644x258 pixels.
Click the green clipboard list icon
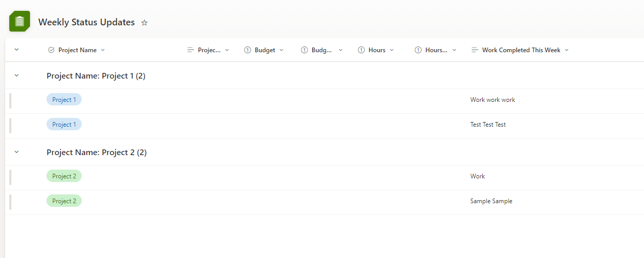20,21
